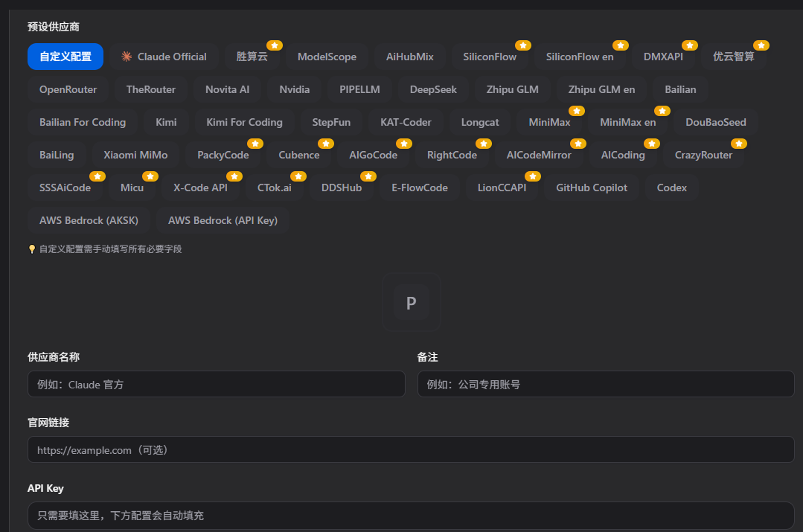Screen dimensions: 803x532
Task: Select the 优云智算 preset
Action: pyautogui.click(x=733, y=57)
